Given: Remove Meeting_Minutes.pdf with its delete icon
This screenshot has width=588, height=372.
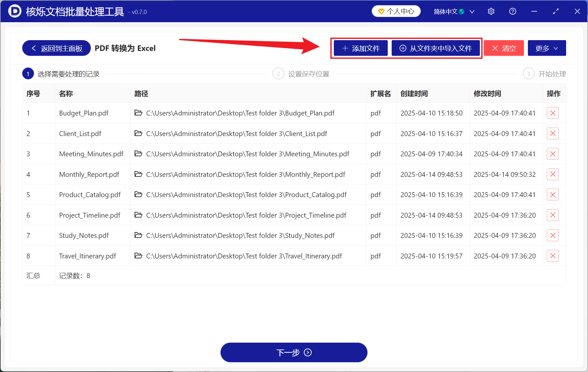Looking at the screenshot, I should pyautogui.click(x=553, y=154).
